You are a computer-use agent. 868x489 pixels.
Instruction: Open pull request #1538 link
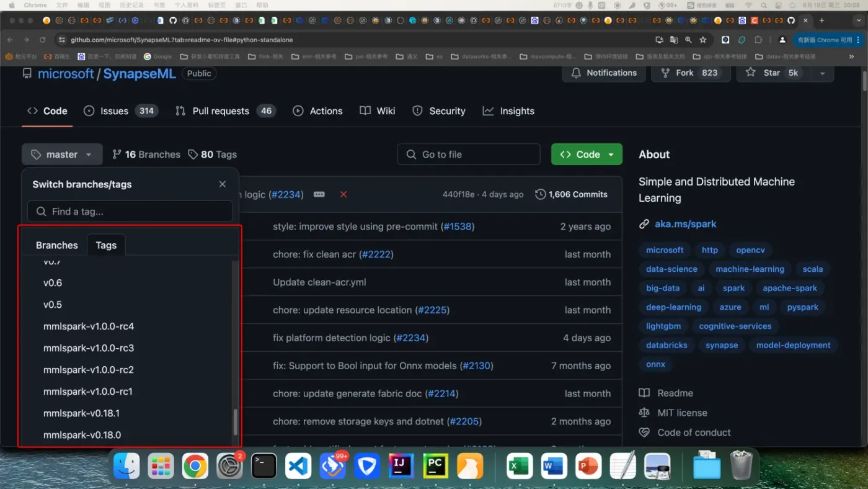coord(458,227)
